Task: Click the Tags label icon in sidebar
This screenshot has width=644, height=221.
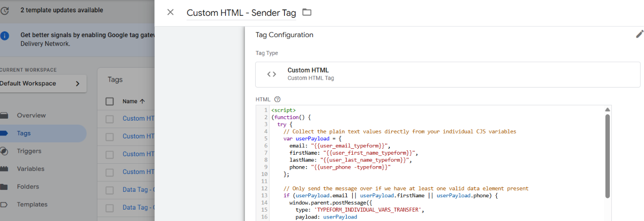Action: coord(4,133)
